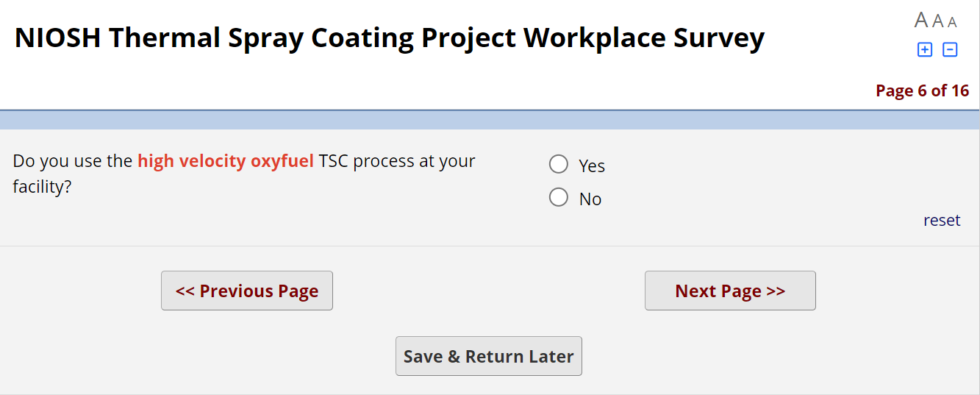Click the red 'high velocity oxyfuel' text

click(x=226, y=160)
